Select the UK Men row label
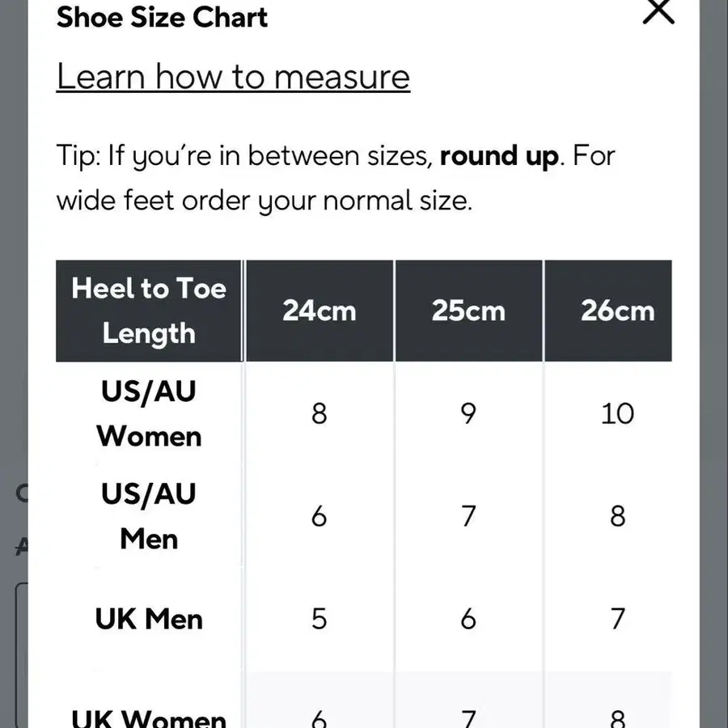Viewport: 728px width, 728px height. click(x=149, y=620)
